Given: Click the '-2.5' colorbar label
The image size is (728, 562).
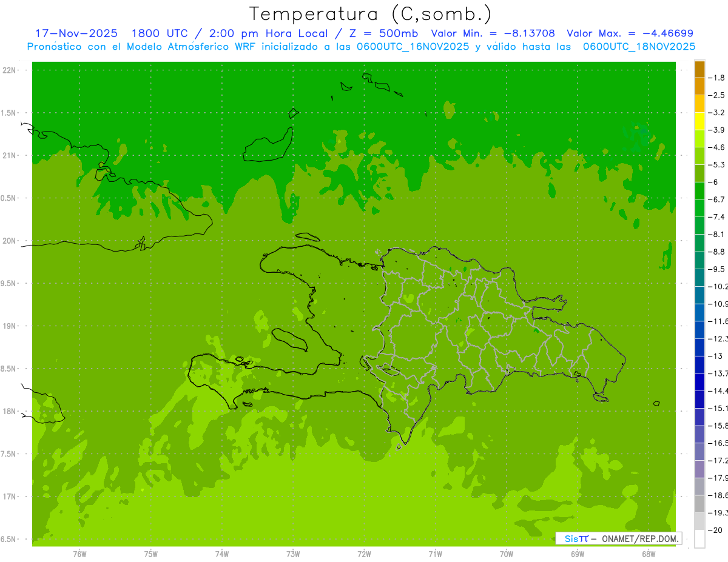Looking at the screenshot, I should (x=717, y=95).
